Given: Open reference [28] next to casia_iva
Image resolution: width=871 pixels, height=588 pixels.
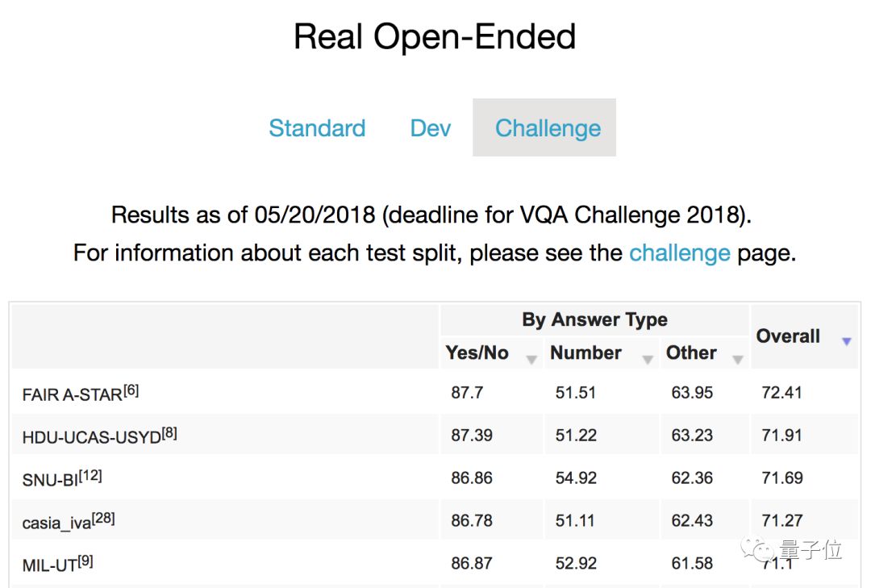Looking at the screenshot, I should pyautogui.click(x=103, y=519).
